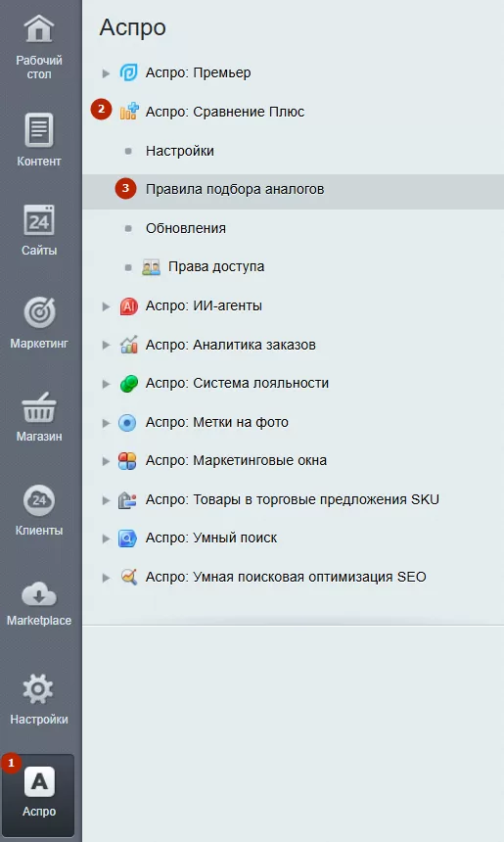Expand the Аспро: ИИ-агенты node arrow
504x842 pixels.
(106, 306)
